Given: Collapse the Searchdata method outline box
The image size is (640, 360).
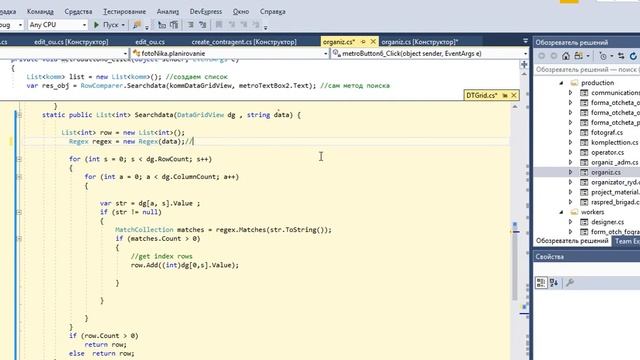Looking at the screenshot, I should click(19, 115).
